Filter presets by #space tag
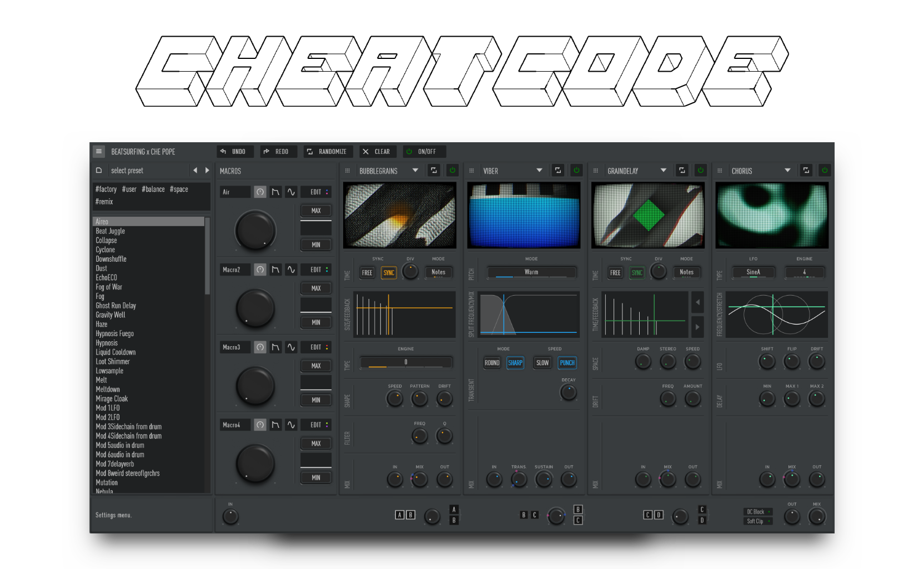 coord(179,189)
